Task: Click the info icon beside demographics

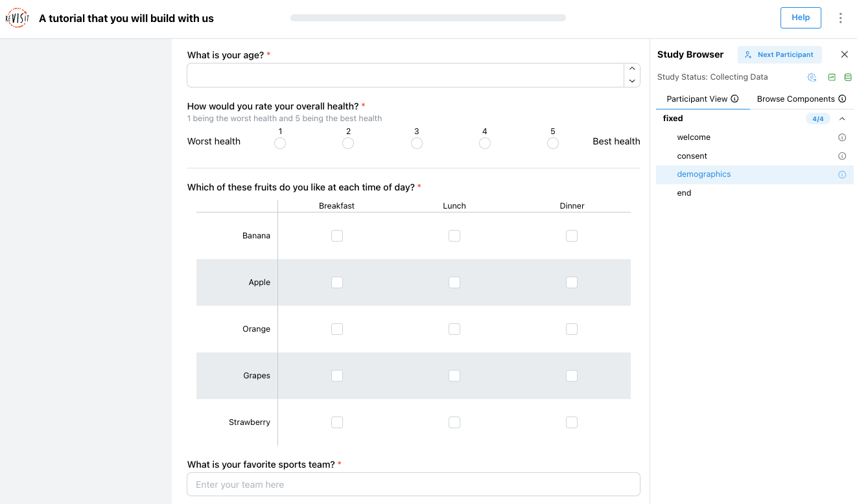Action: 842,174
